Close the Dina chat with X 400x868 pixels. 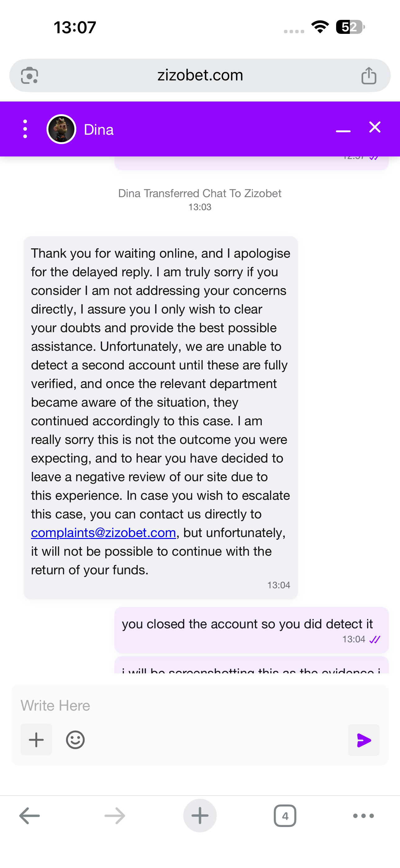[374, 127]
